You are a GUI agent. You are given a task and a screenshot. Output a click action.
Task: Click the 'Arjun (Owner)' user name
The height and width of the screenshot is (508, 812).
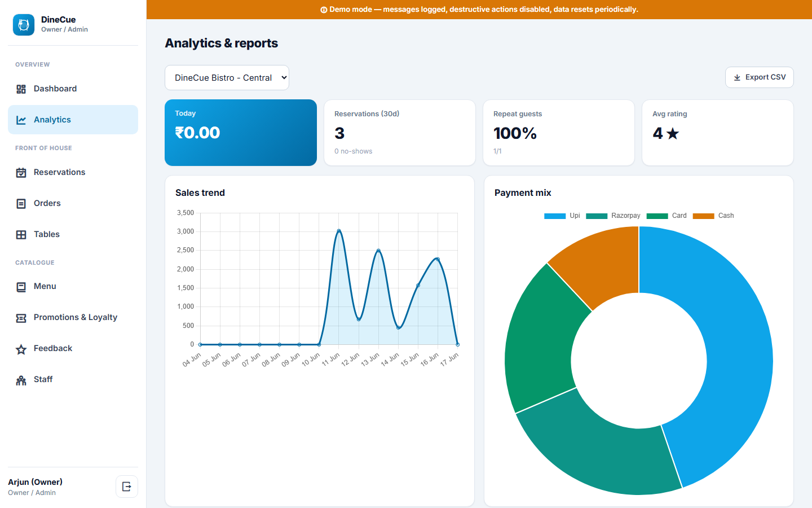point(35,482)
